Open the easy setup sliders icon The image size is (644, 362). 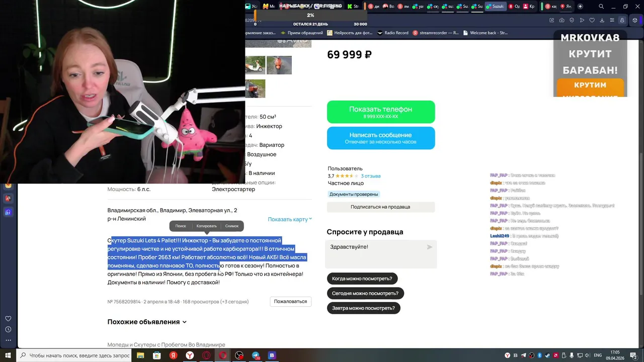pos(612,20)
